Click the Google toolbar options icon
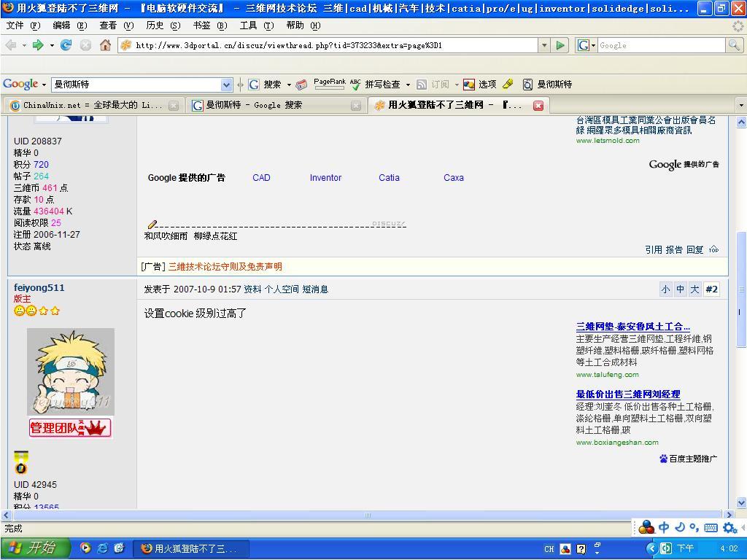The image size is (747, 560). [469, 85]
